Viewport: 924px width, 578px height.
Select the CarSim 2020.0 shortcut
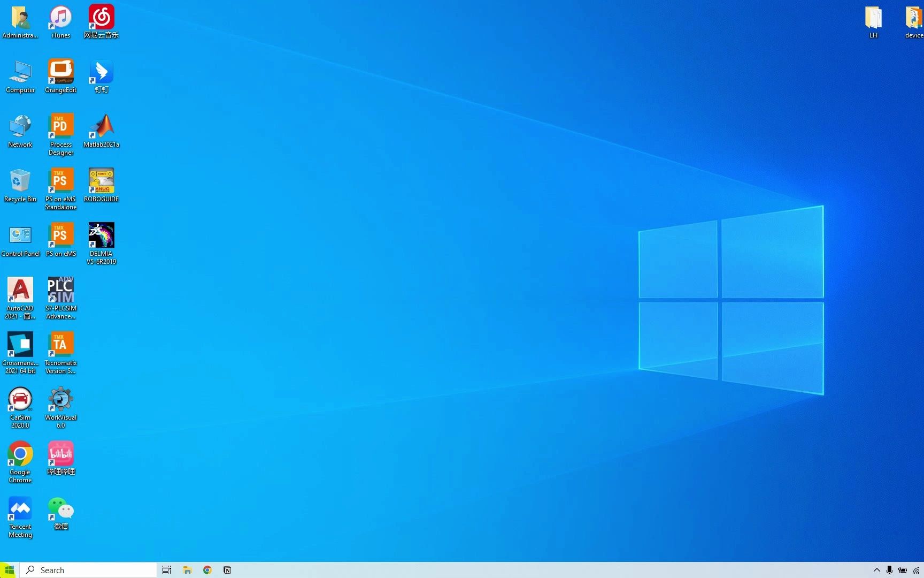20,407
